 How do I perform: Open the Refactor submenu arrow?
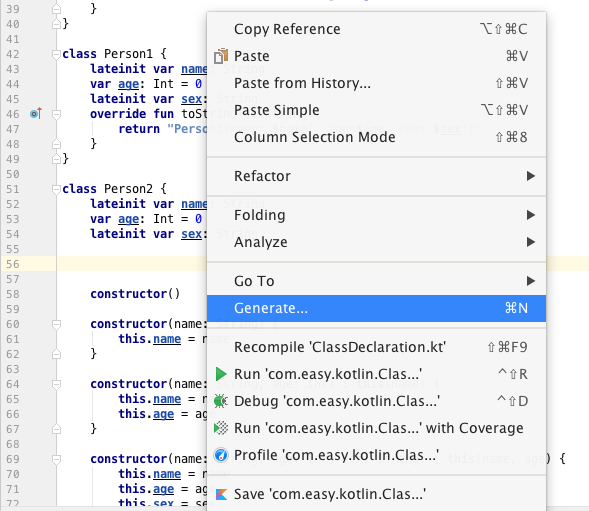coord(530,176)
